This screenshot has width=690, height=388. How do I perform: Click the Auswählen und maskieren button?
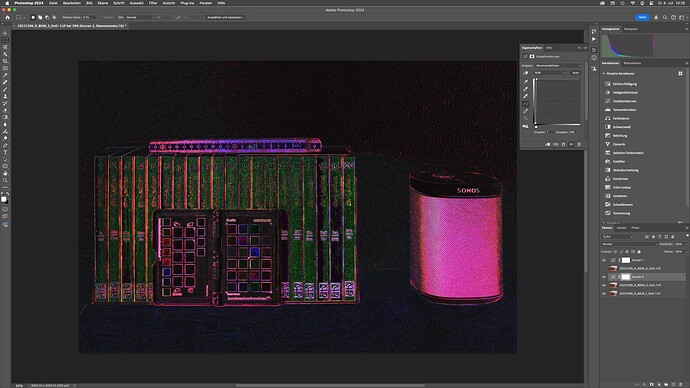point(226,17)
